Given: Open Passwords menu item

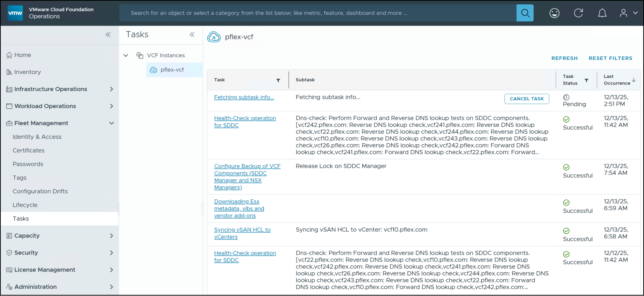Looking at the screenshot, I should click(x=28, y=164).
